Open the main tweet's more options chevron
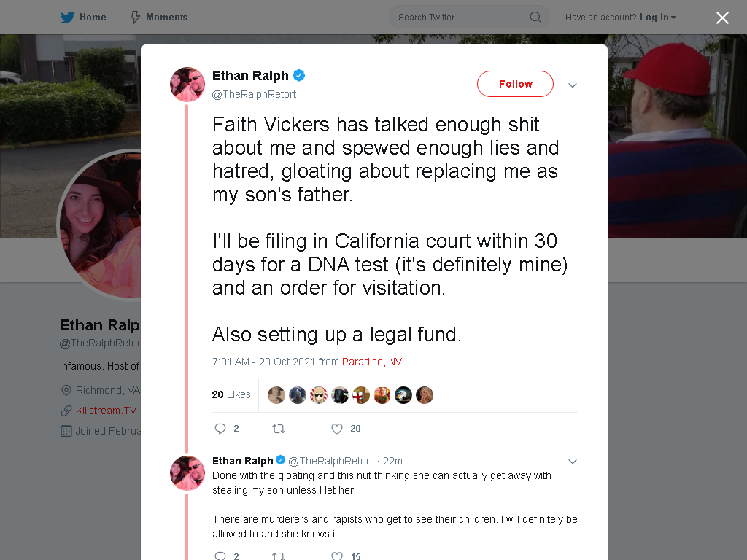The image size is (747, 560). [x=573, y=85]
